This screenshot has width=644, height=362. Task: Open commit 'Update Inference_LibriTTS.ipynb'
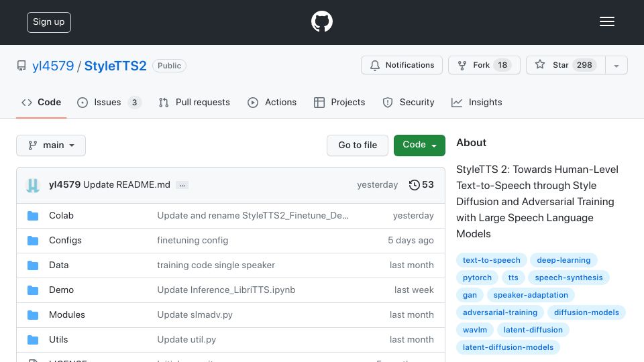pos(226,290)
